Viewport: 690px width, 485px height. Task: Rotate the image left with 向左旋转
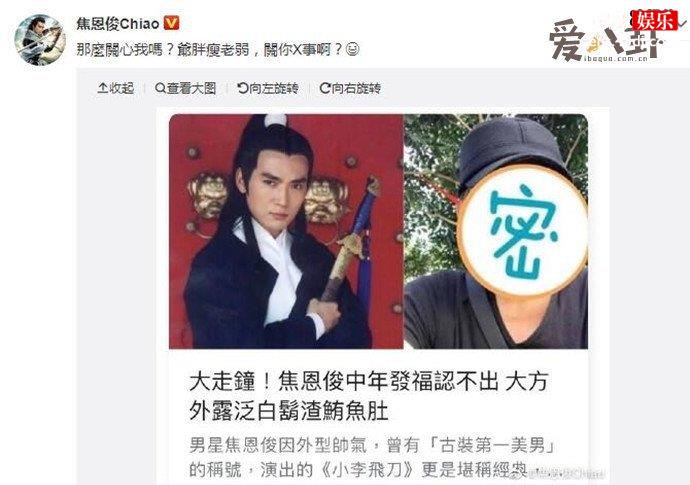(268, 88)
